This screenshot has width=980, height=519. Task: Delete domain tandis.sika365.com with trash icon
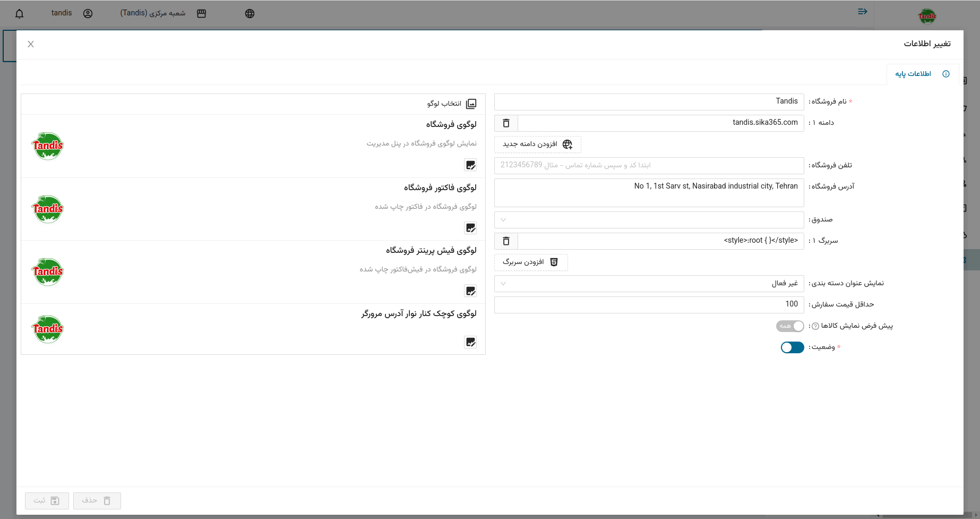click(506, 123)
